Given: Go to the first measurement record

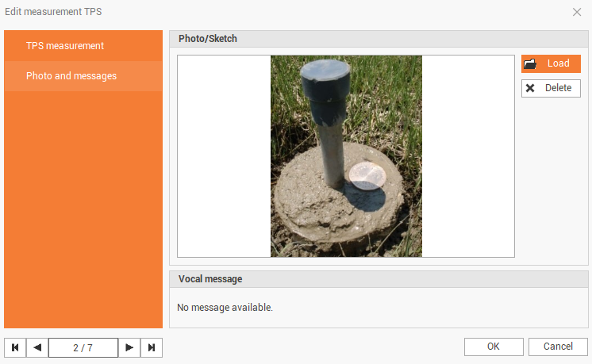Looking at the screenshot, I should click(15, 347).
